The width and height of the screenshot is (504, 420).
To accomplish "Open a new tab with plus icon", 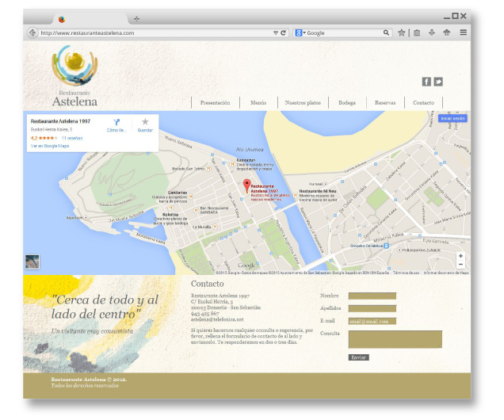I will (136, 19).
